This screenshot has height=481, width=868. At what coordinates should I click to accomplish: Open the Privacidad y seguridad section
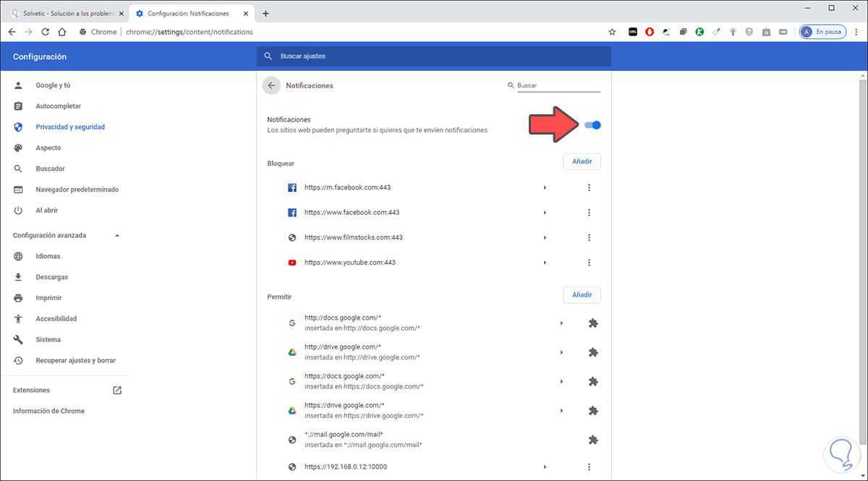tap(70, 127)
